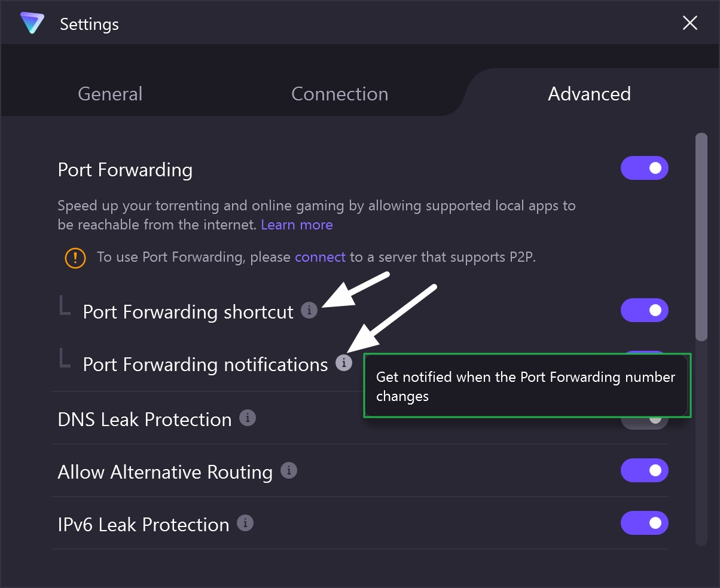Viewport: 720px width, 588px height.
Task: Click the info icon beside Port Forwarding shortcut
Action: coord(309,311)
